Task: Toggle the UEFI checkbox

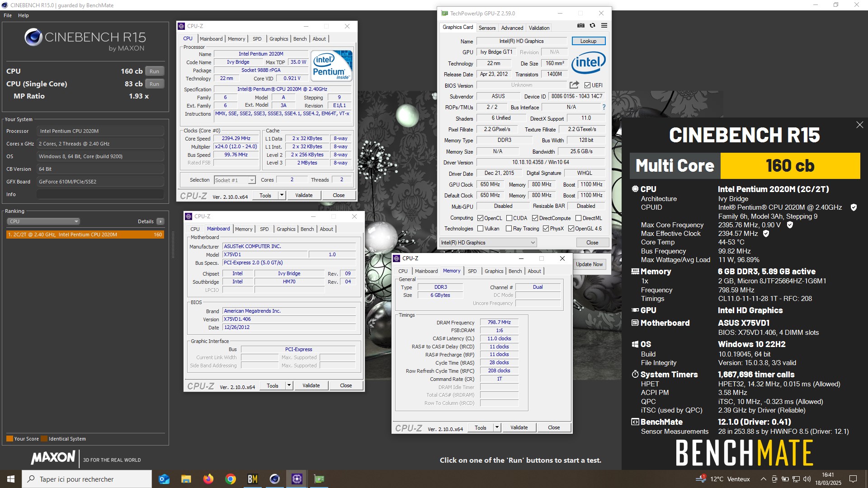Action: (587, 85)
